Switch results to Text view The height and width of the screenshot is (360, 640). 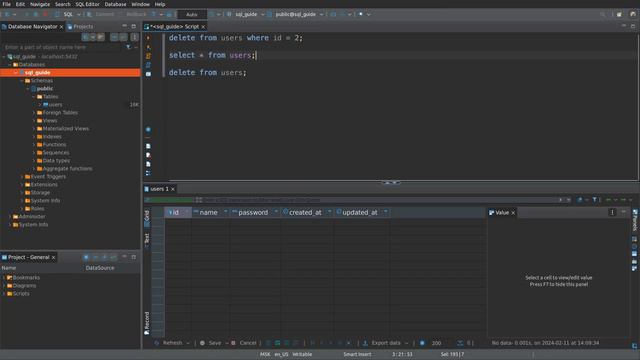pos(147,240)
